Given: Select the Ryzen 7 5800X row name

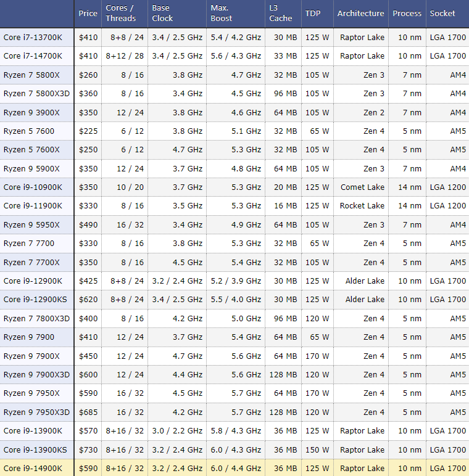Looking at the screenshot, I should (x=31, y=75).
